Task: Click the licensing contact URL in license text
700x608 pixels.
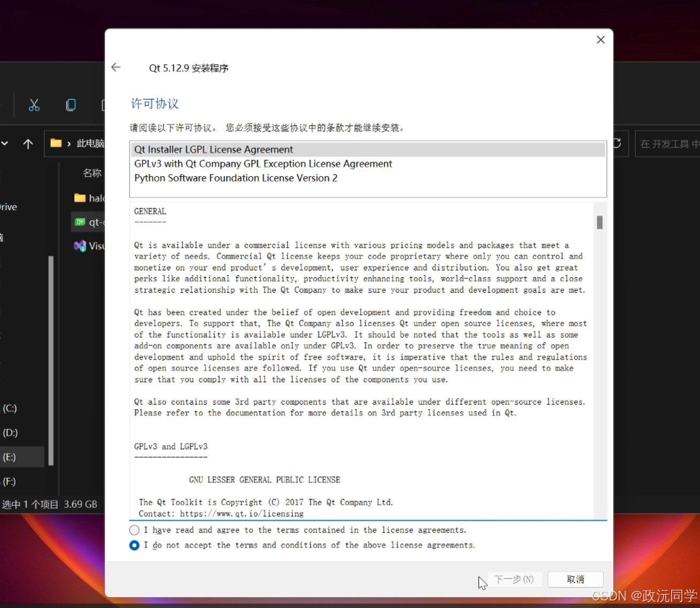Action: (x=242, y=514)
